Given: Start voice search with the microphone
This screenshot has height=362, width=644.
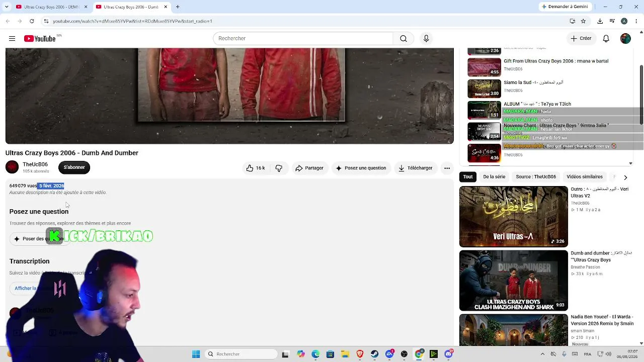Looking at the screenshot, I should coord(426,39).
